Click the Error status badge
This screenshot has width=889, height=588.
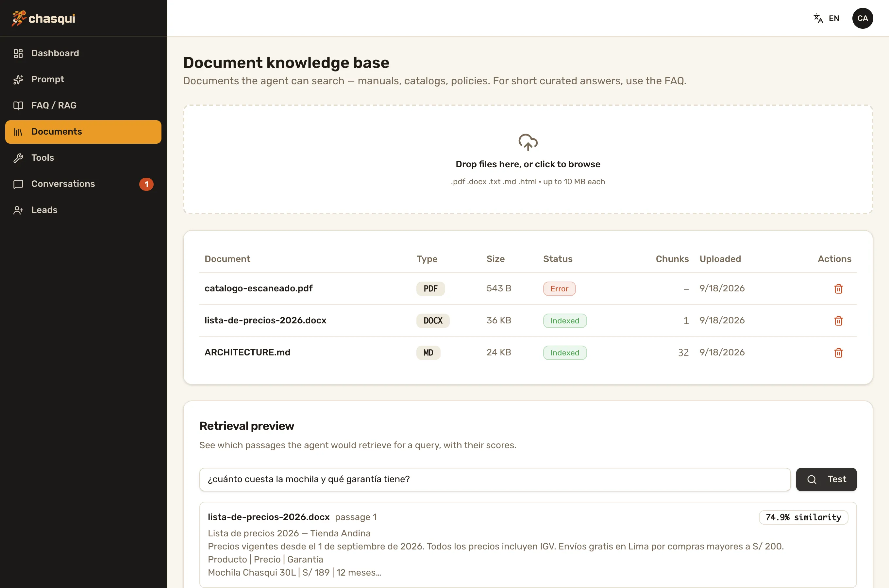[559, 289]
